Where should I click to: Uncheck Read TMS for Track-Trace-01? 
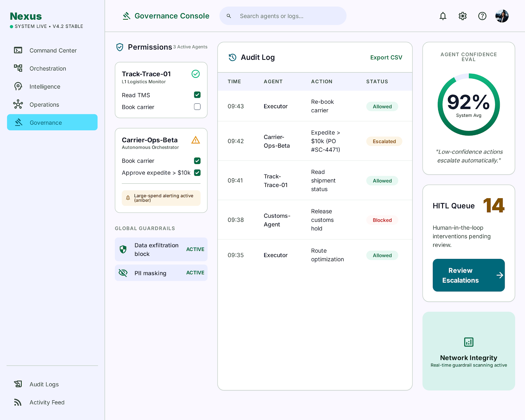tap(197, 95)
